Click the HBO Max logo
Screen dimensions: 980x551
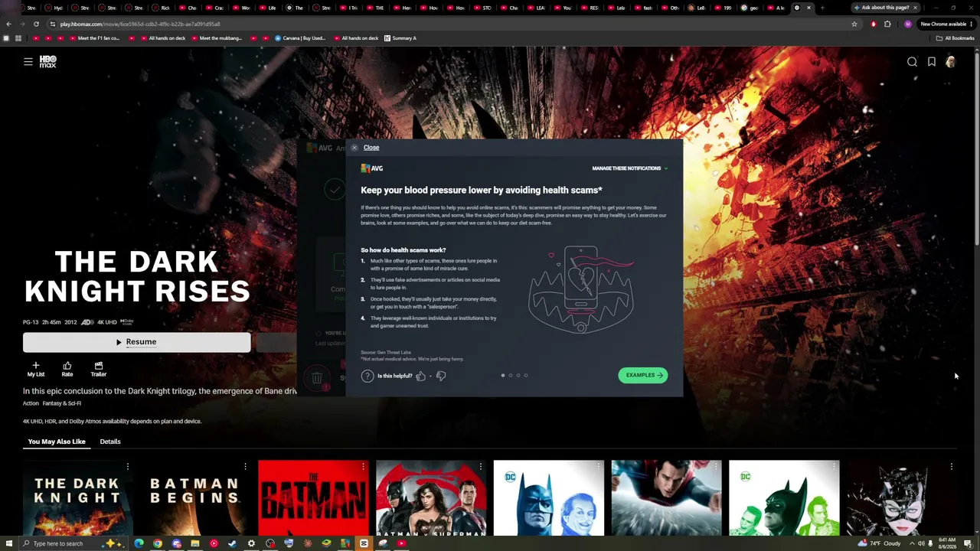coord(47,62)
